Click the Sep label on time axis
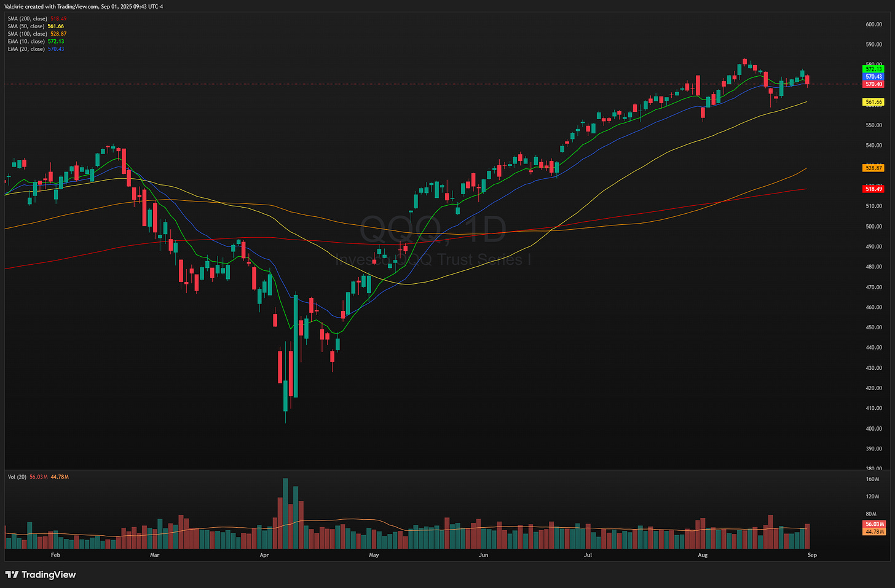895x588 pixels. pos(812,555)
